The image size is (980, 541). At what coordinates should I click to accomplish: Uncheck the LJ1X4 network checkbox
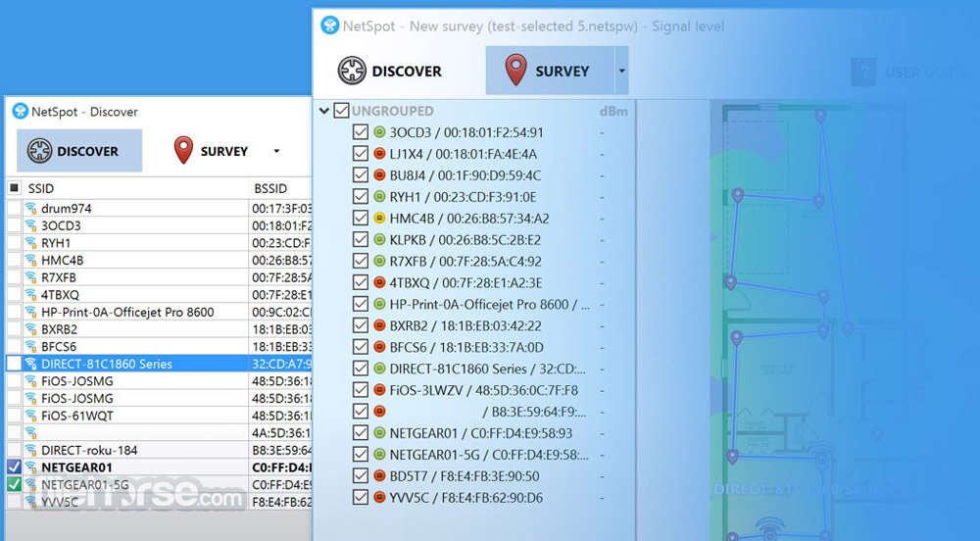point(360,153)
